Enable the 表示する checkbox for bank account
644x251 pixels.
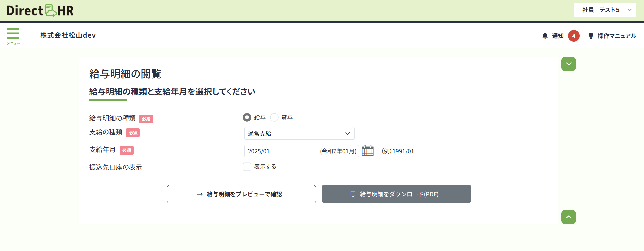tap(247, 167)
